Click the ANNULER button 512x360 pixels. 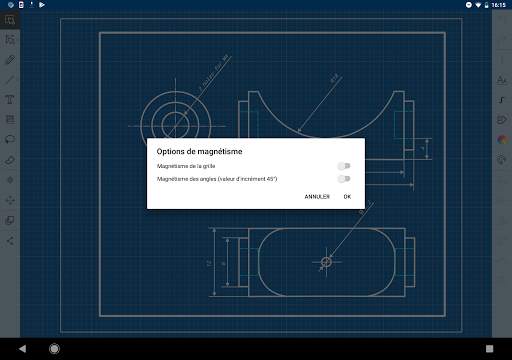317,197
